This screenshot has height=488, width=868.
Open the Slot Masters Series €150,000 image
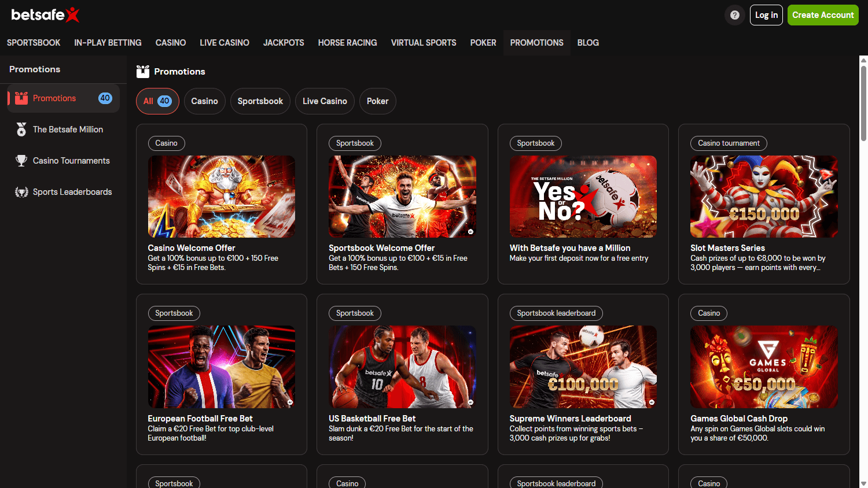tap(764, 197)
